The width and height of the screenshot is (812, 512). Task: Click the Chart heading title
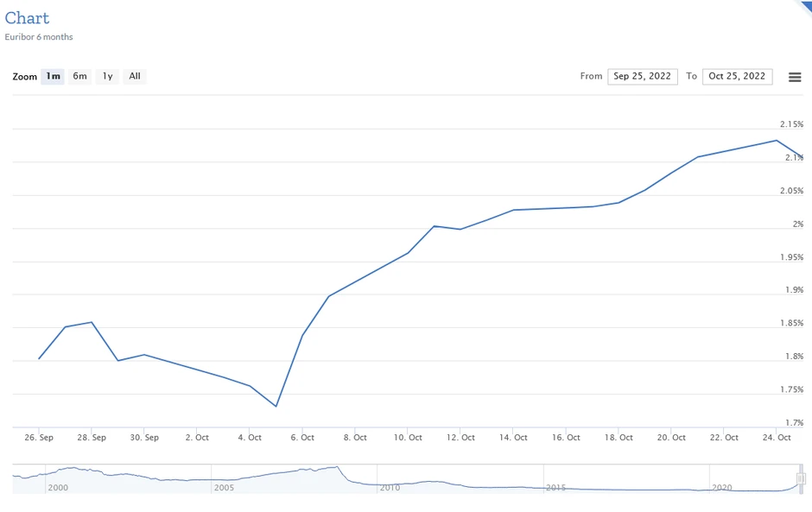click(27, 18)
